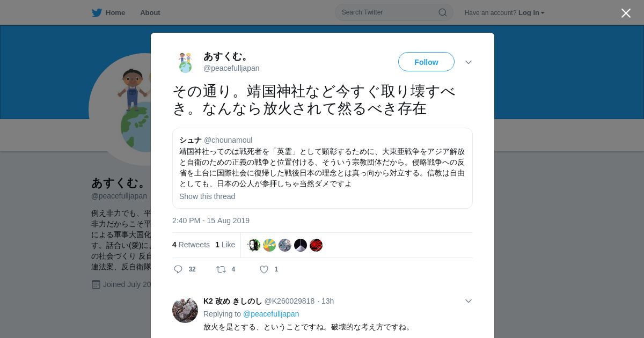Click the @peacefulljapan mention in reply
This screenshot has width=644, height=338.
click(x=271, y=314)
